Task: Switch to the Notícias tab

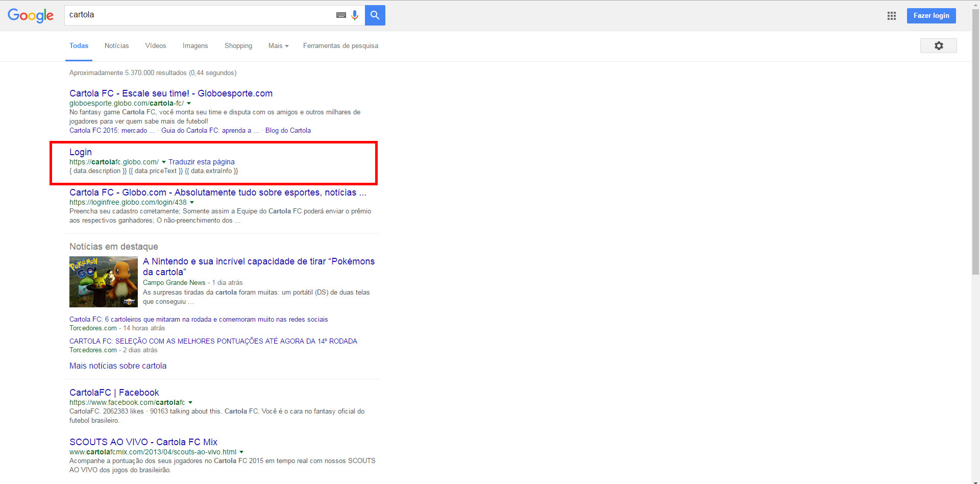Action: pos(116,46)
